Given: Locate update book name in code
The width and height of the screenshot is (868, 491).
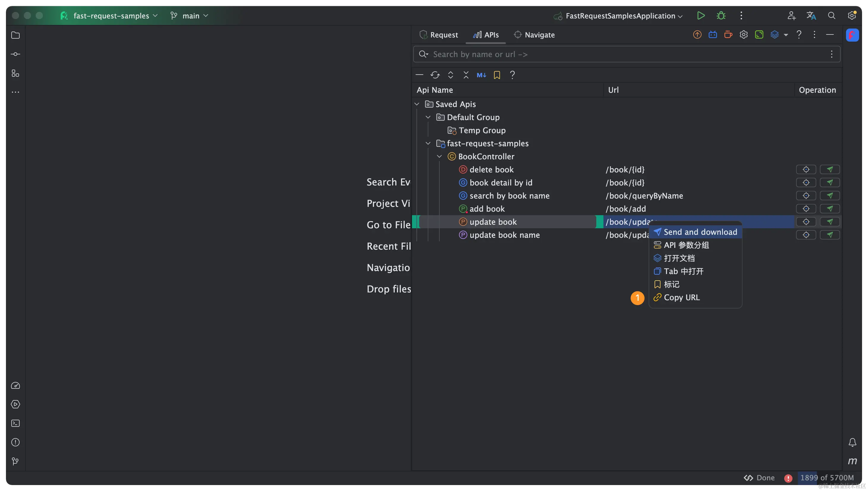Looking at the screenshot, I should tap(806, 235).
